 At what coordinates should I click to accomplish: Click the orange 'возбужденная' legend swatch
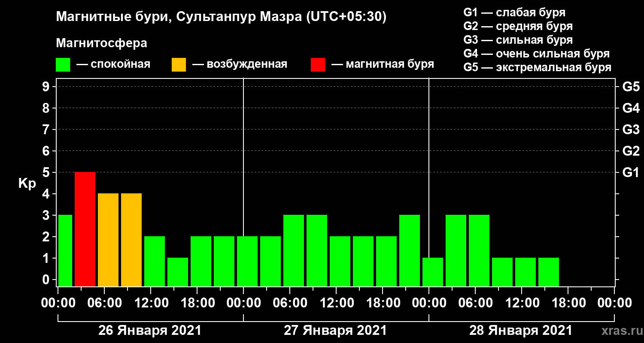point(179,65)
